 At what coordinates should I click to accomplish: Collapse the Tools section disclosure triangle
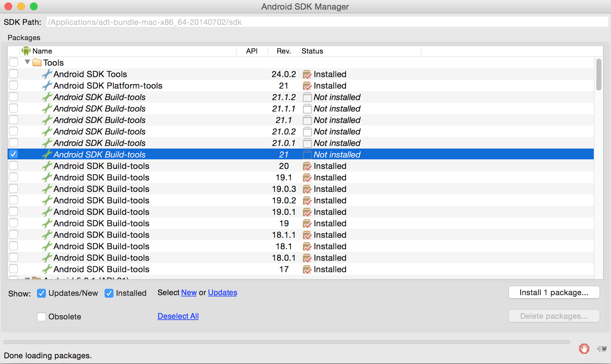tap(27, 62)
